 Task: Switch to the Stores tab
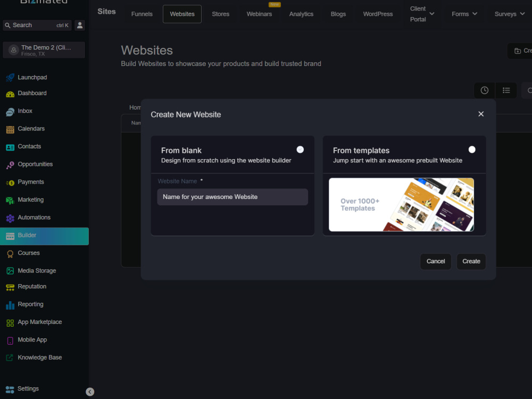(x=220, y=14)
